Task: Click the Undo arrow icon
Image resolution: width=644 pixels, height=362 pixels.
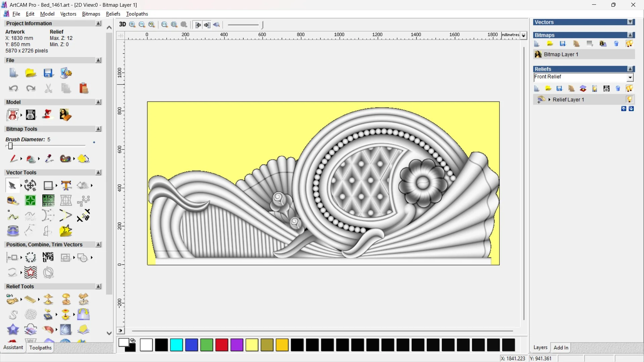Action: (x=13, y=88)
